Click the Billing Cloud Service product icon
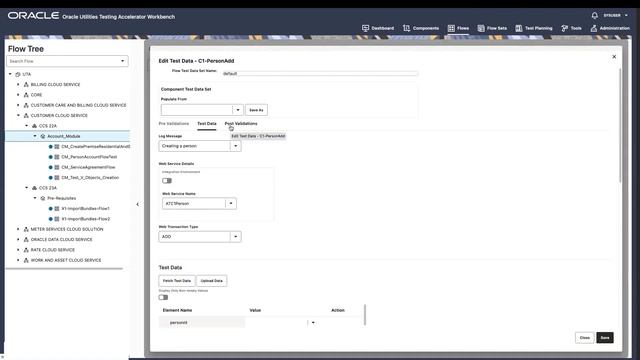 click(x=26, y=84)
